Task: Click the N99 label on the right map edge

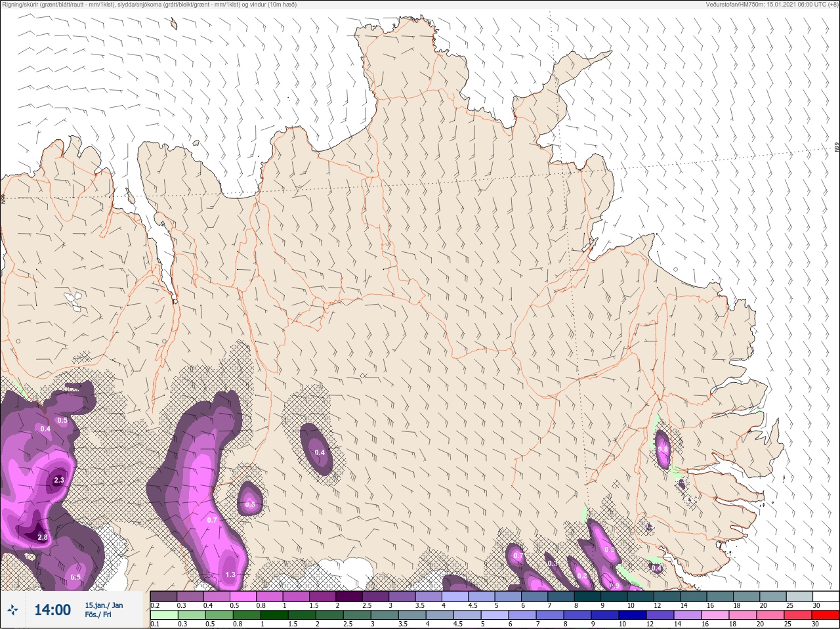Action: (837, 148)
